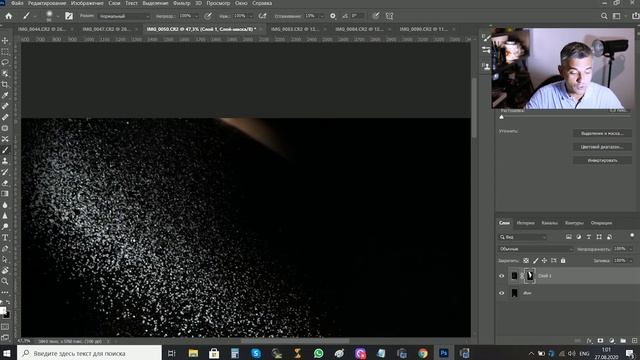The image size is (640, 360).
Task: Switch to IMG_0044.CR2 document tab
Action: click(42, 29)
